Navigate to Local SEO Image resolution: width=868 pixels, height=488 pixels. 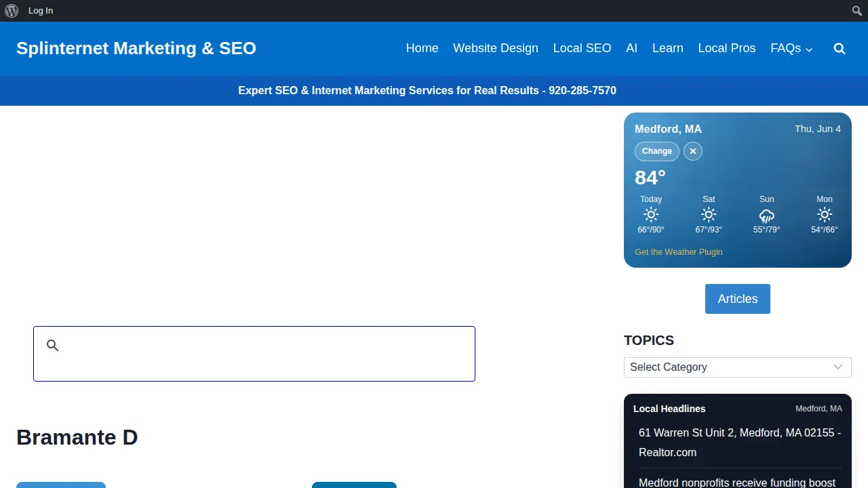click(583, 49)
